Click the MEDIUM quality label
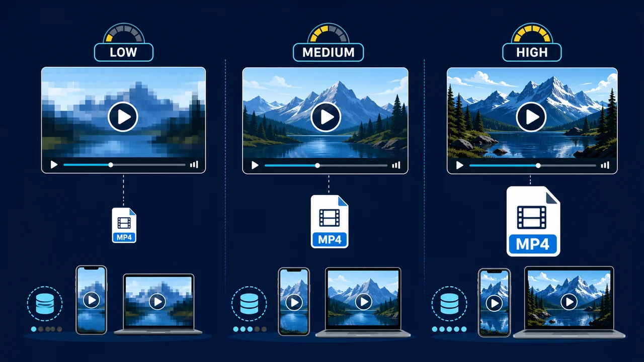The image size is (644, 362). pyautogui.click(x=328, y=52)
